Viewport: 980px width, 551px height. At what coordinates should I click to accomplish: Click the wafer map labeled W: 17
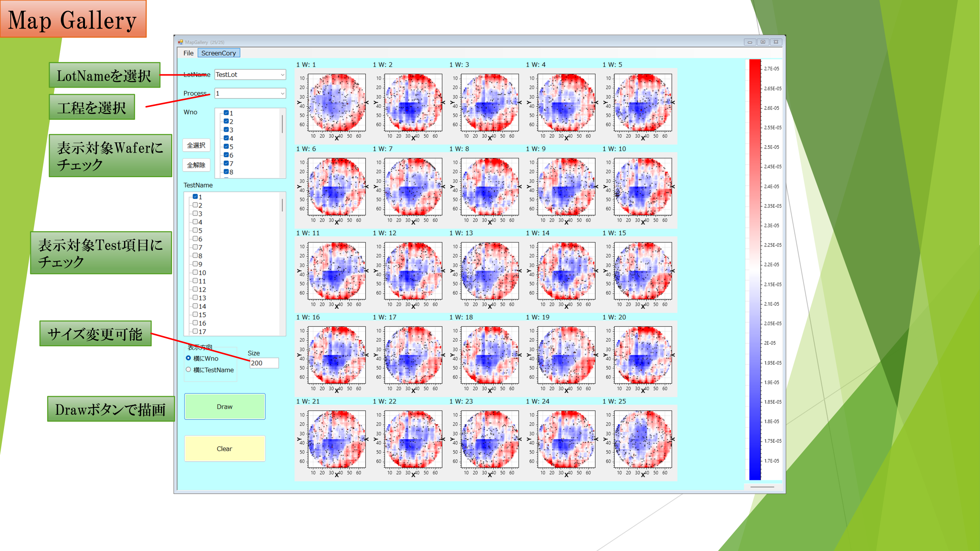(x=413, y=355)
